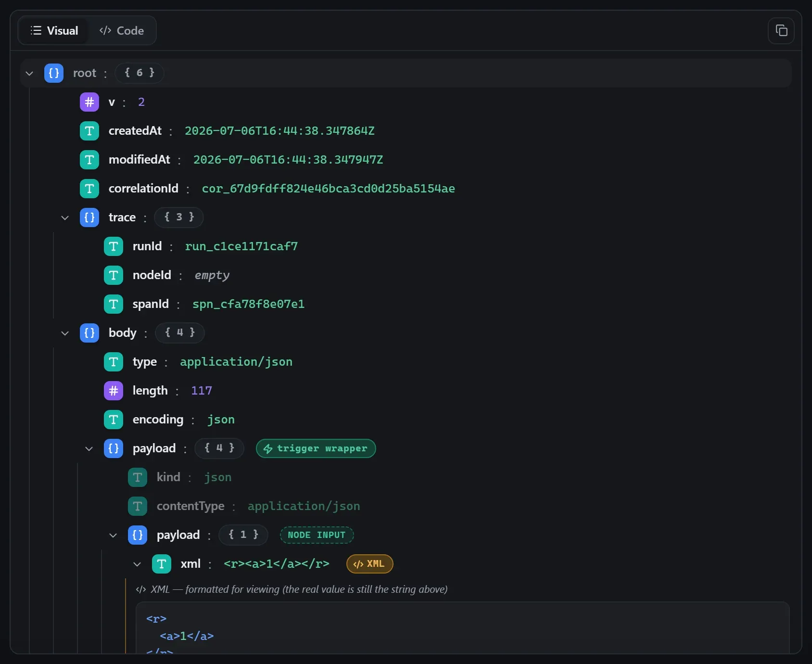The width and height of the screenshot is (812, 664).
Task: Click the NODE INPUT badge
Action: (317, 535)
